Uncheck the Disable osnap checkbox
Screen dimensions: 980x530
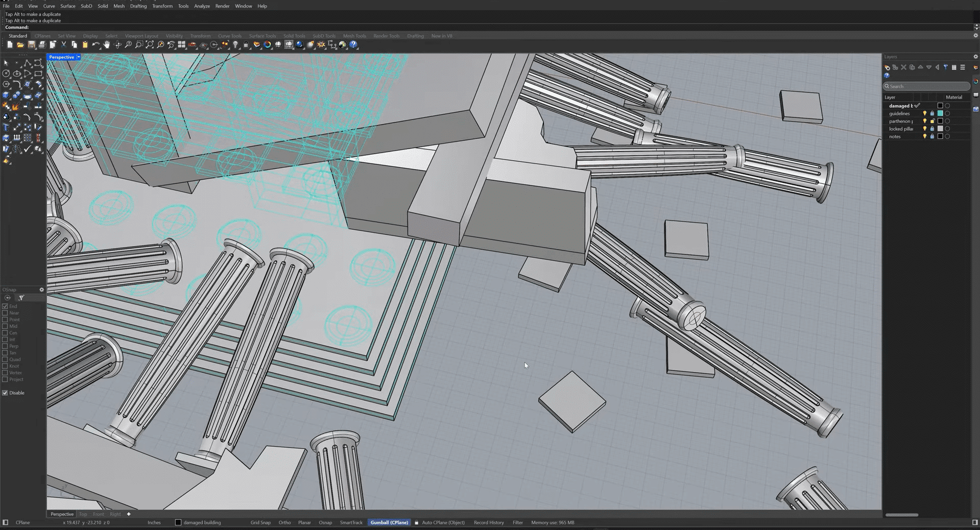(5, 393)
